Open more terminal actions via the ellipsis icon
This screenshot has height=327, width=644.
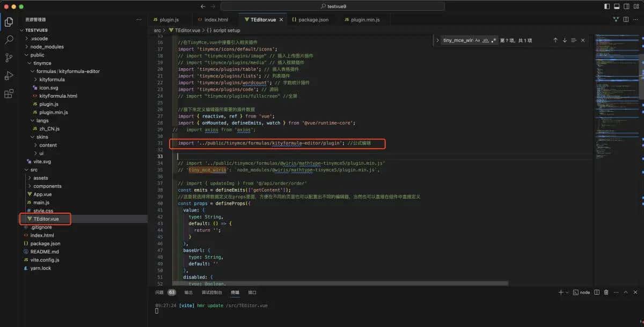pyautogui.click(x=616, y=292)
